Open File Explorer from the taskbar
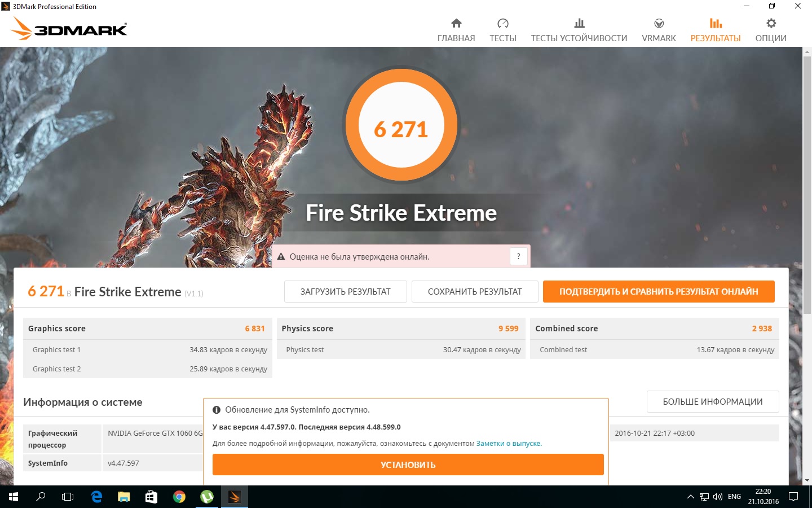 tap(124, 497)
